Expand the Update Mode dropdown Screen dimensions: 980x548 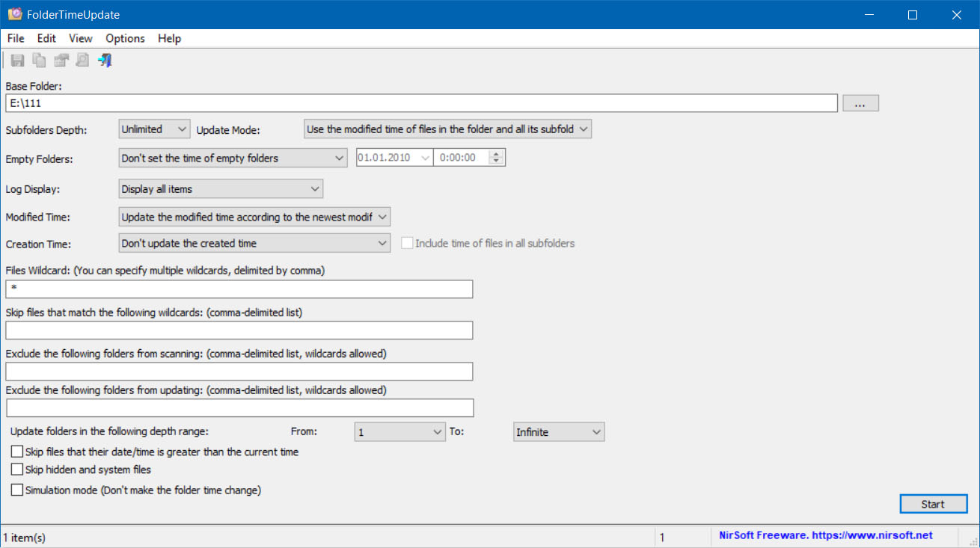(x=447, y=129)
